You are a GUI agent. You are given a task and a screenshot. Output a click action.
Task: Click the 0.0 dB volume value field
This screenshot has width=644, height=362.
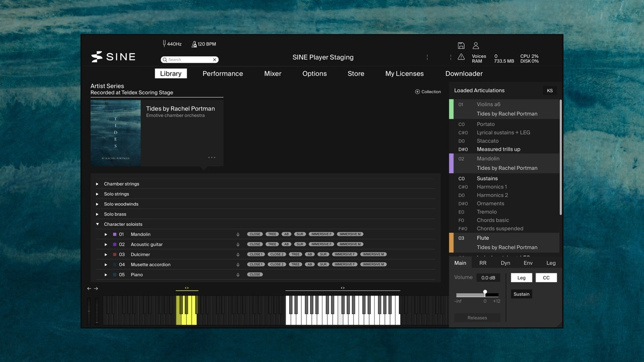click(x=488, y=278)
